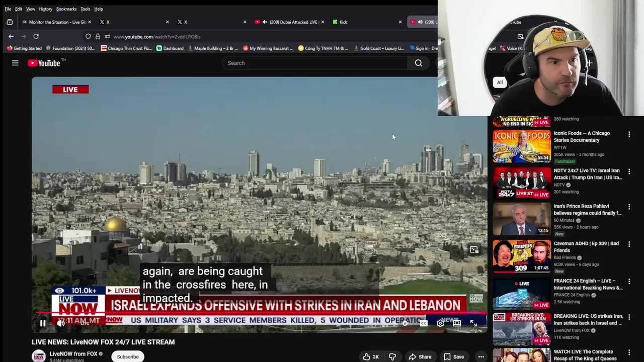Reload the current page
The image size is (644, 362).
coord(36,36)
